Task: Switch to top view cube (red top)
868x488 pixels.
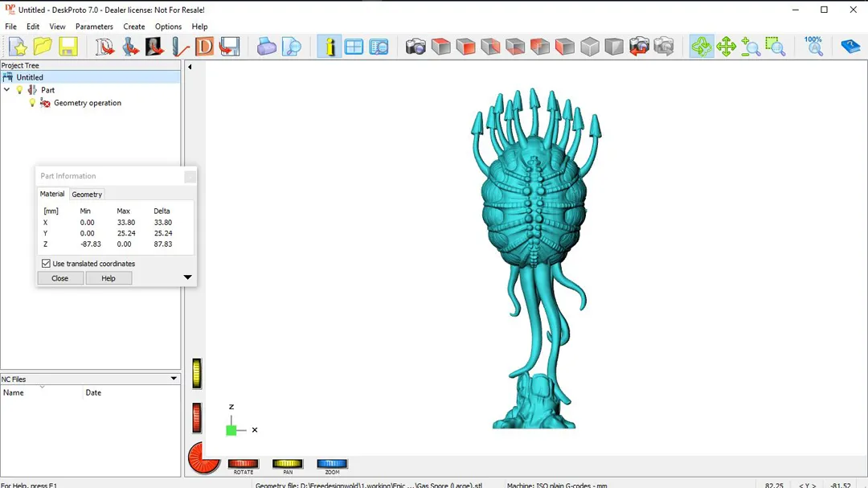Action: click(x=440, y=47)
